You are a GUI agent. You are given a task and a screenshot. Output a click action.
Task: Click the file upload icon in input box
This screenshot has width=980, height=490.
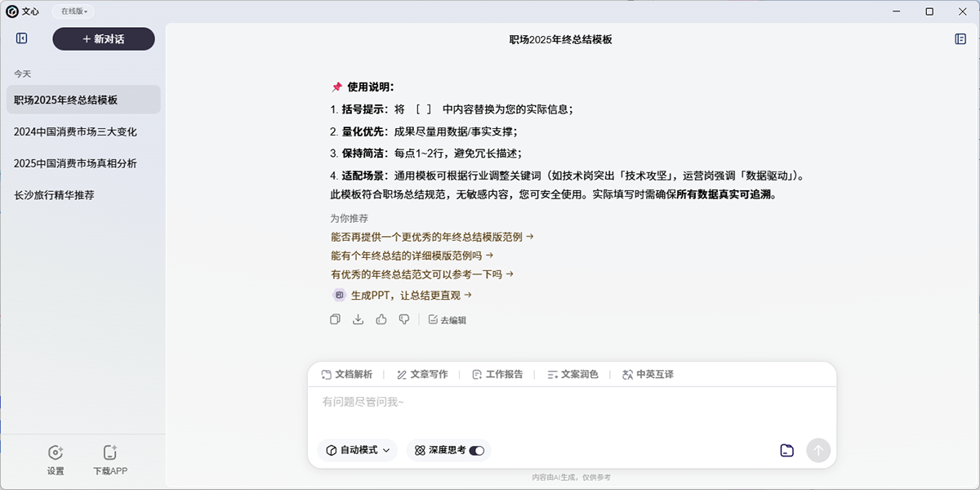coord(786,450)
